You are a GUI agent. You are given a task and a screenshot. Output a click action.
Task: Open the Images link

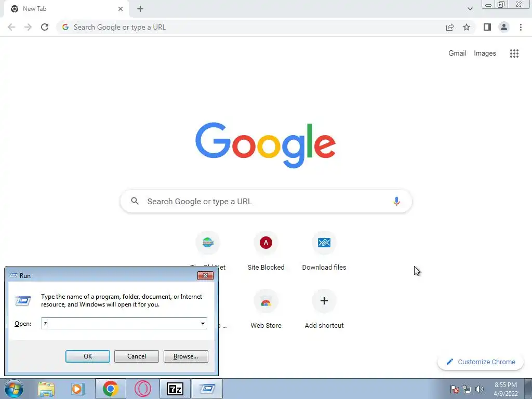point(485,54)
